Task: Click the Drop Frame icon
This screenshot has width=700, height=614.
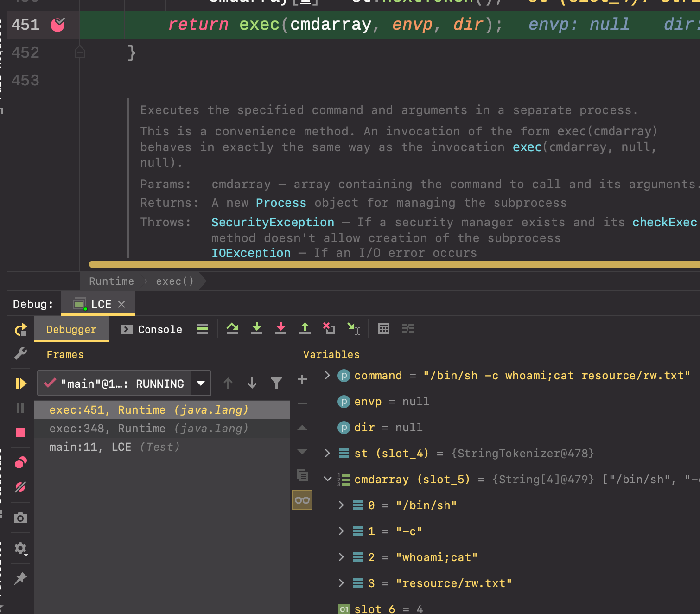Action: 329,328
